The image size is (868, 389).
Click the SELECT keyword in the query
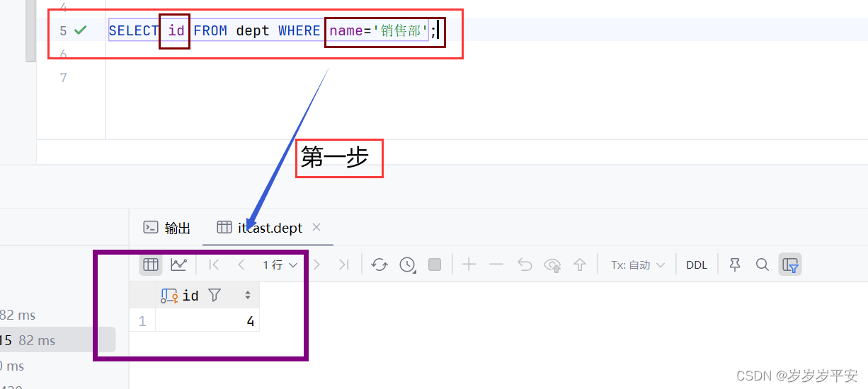tap(134, 30)
